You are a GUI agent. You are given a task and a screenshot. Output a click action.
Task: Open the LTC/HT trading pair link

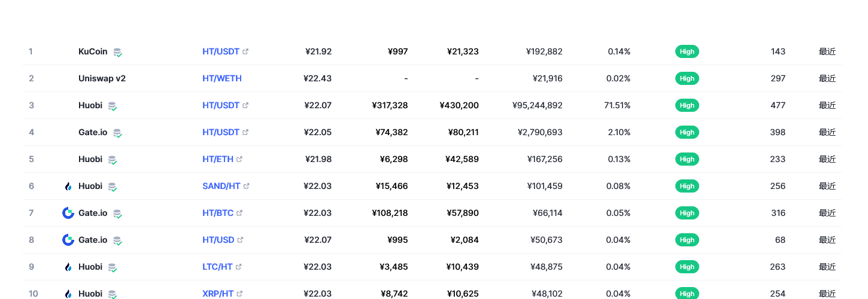(217, 267)
